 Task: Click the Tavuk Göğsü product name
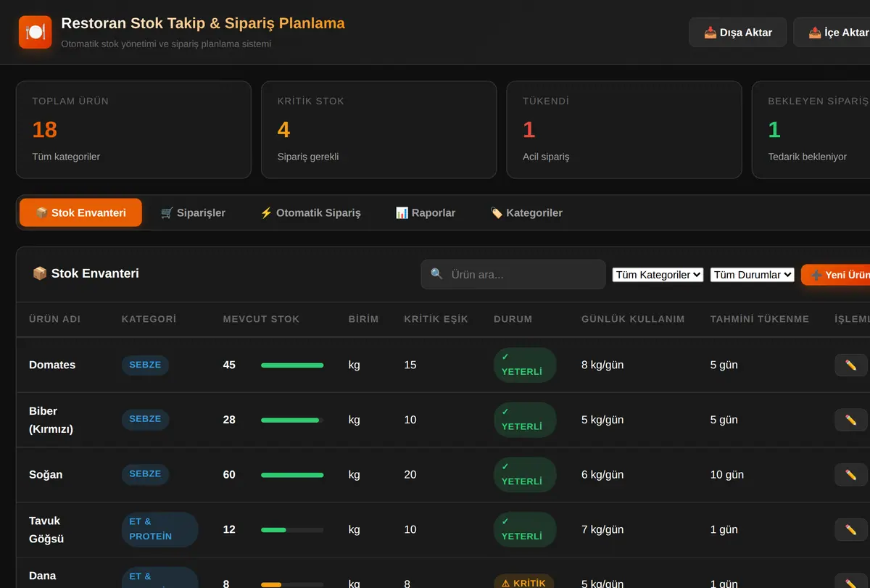46,530
